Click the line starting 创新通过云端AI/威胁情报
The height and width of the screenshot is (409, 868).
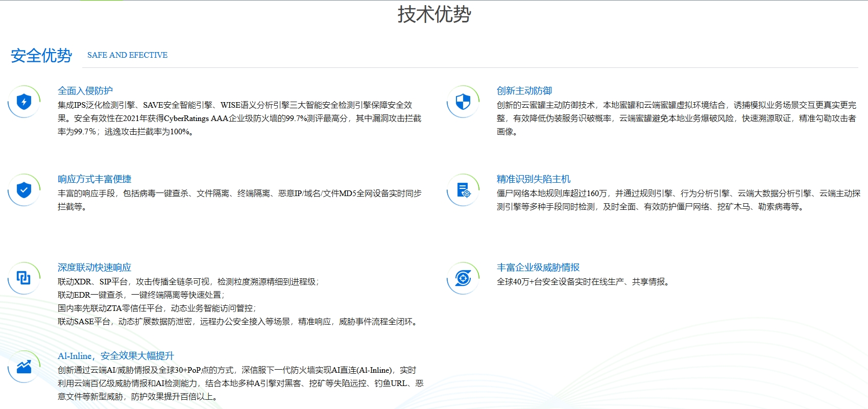(x=237, y=370)
